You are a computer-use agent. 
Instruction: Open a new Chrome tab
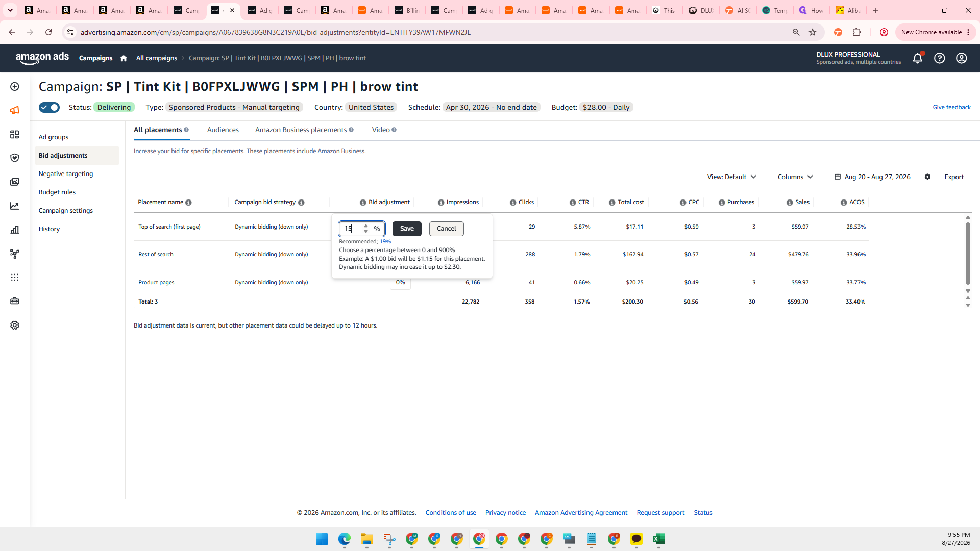tap(875, 10)
